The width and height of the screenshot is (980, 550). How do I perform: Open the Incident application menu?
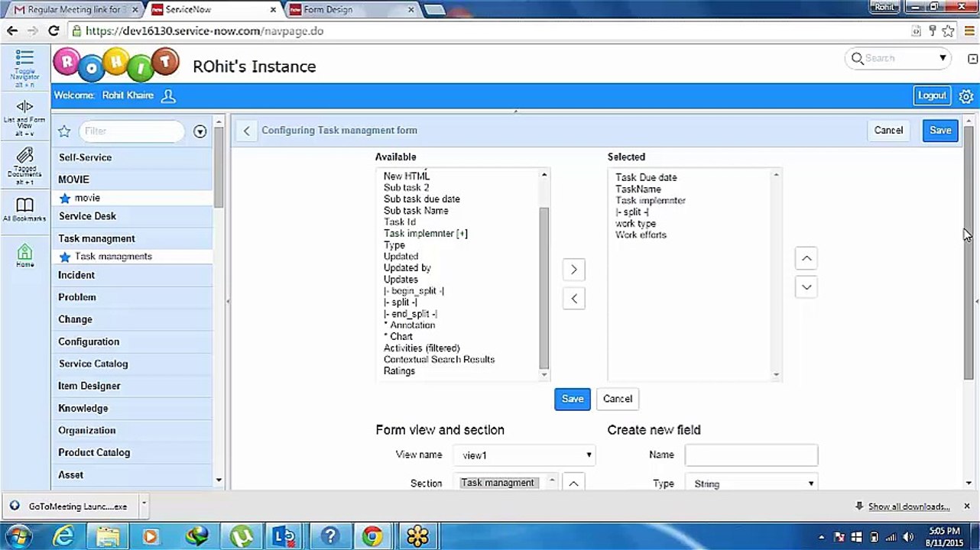click(x=76, y=275)
